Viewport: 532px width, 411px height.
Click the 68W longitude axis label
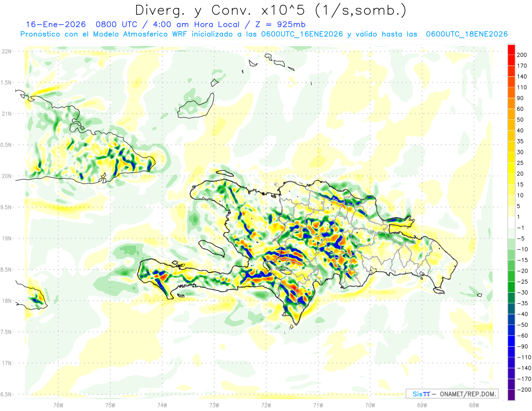point(473,405)
